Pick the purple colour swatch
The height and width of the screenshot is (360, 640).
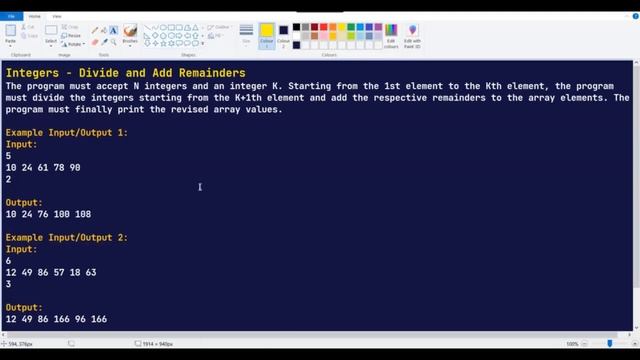[378, 27]
